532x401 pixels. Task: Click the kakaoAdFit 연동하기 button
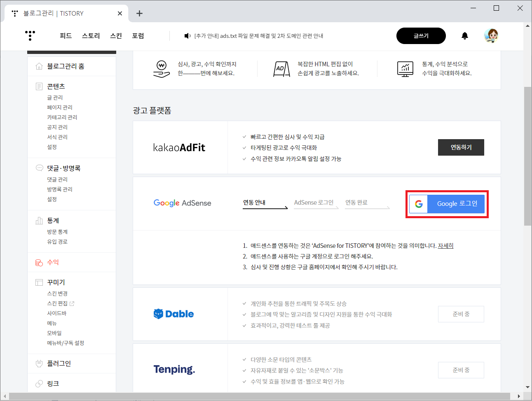pos(461,147)
